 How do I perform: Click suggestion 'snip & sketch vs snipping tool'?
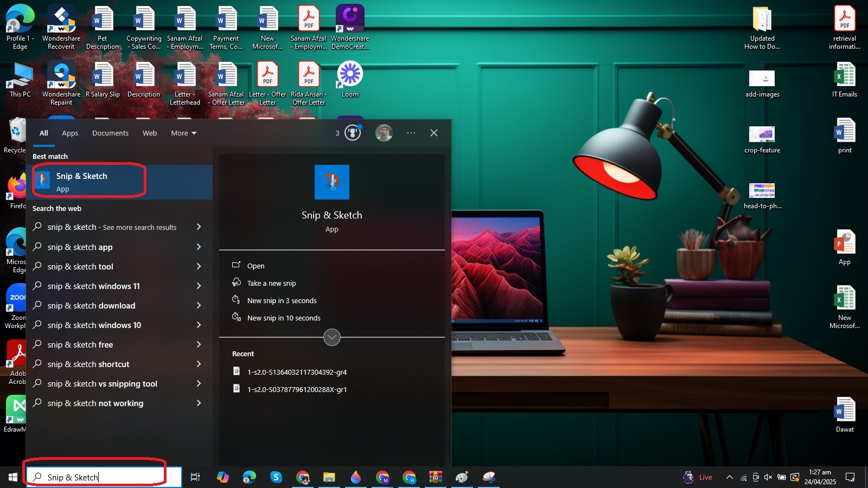[x=103, y=384]
